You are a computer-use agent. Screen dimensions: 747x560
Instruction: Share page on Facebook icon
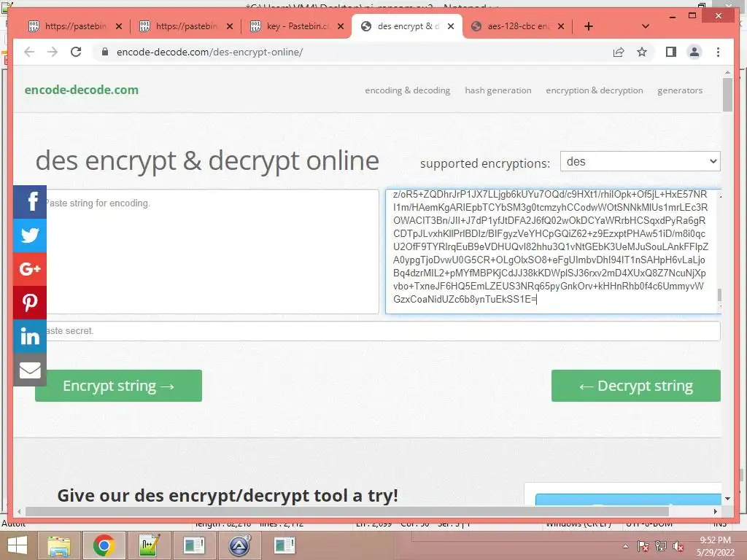pos(30,202)
